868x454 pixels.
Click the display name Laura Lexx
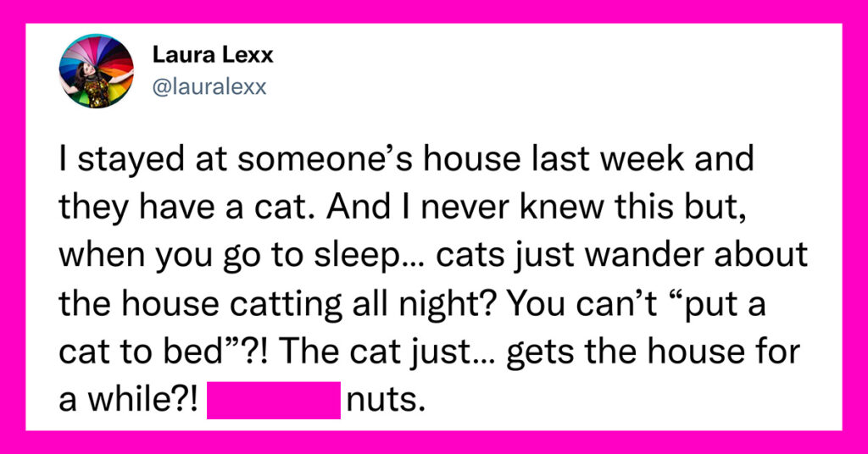tap(213, 55)
